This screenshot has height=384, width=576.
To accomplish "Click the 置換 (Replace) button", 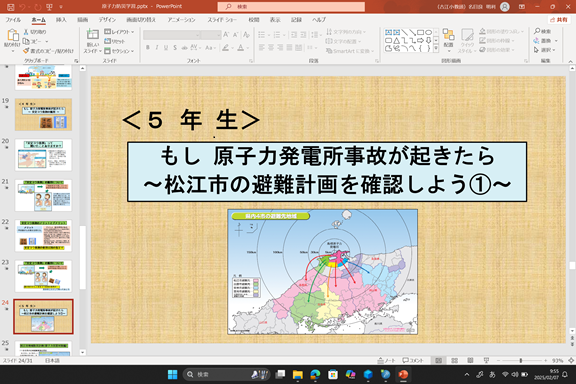I will click(545, 41).
